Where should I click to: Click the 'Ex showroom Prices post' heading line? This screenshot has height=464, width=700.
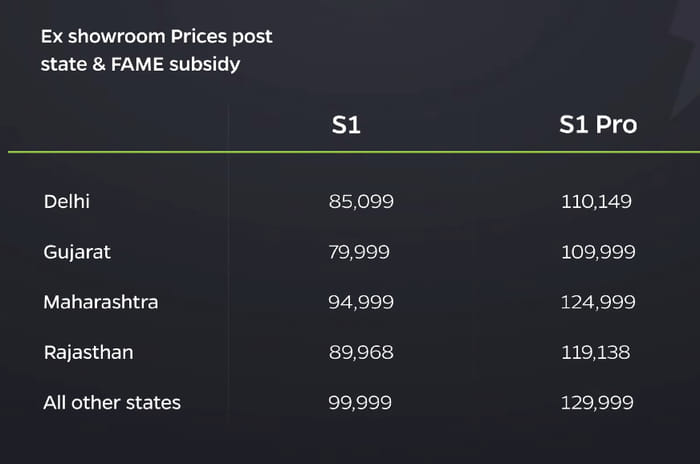pos(156,37)
